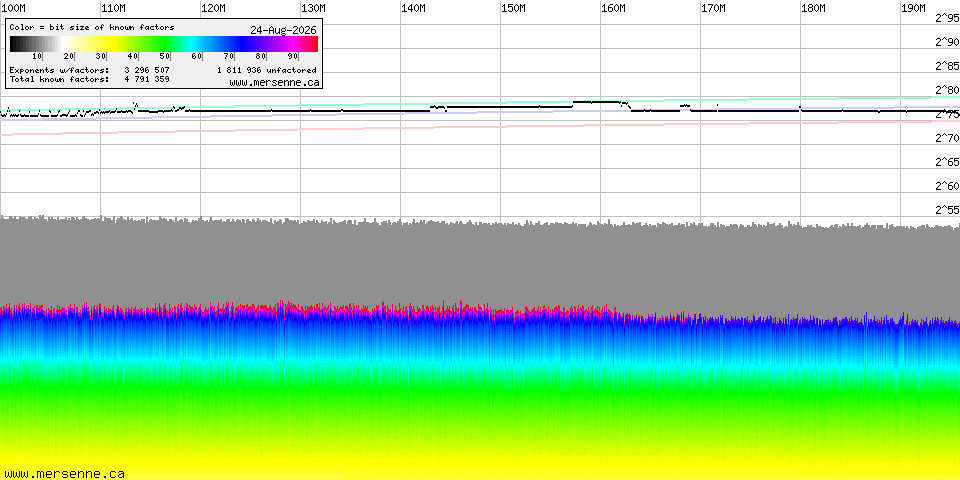Click the legend title "Color = bit size of known factors"

click(92, 28)
